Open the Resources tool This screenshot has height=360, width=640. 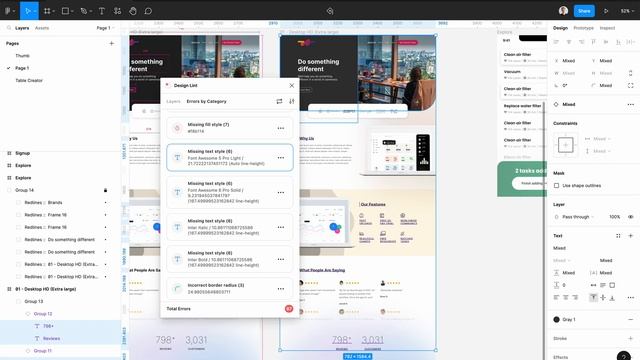tap(118, 11)
